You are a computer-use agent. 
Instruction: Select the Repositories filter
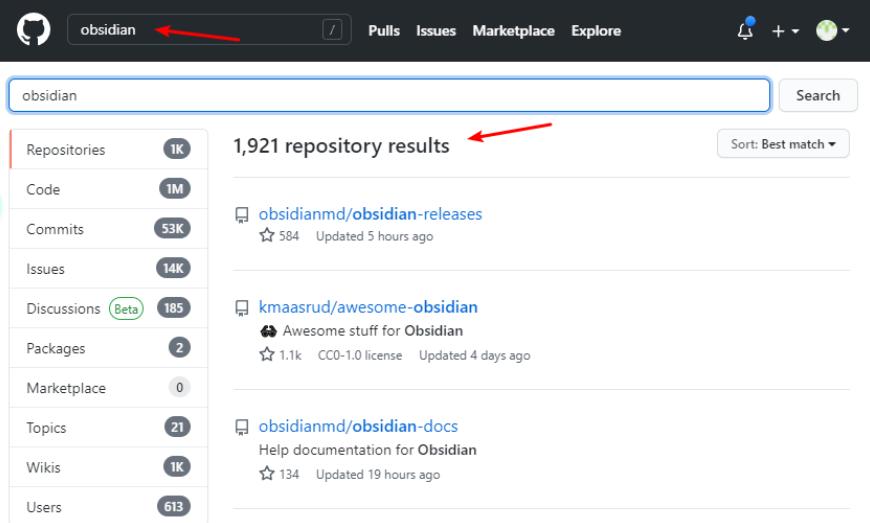pyautogui.click(x=109, y=149)
